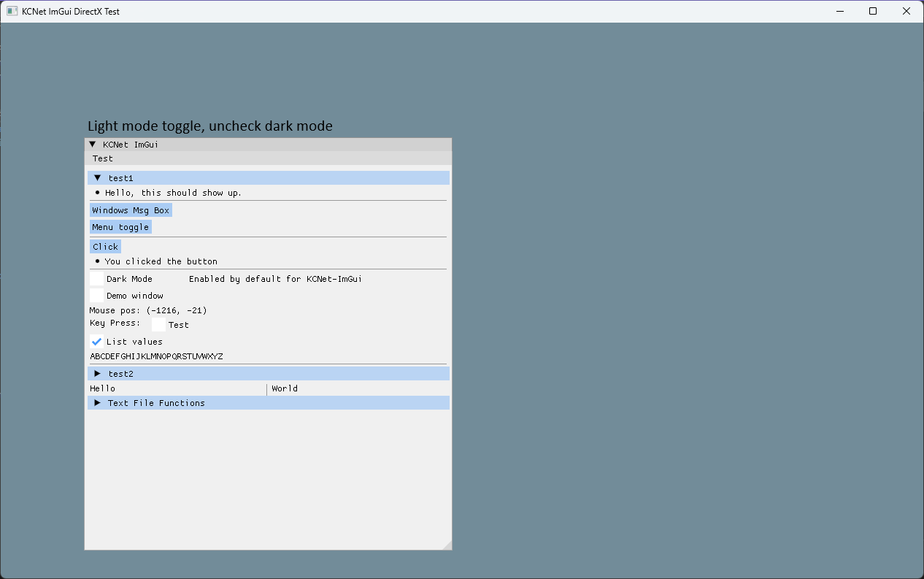The width and height of the screenshot is (924, 579).
Task: Click 'Hello, this should show up.' text
Action: [173, 193]
